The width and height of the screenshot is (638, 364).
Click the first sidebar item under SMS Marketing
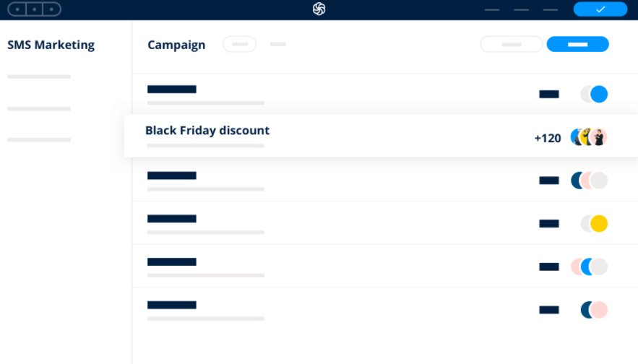39,77
